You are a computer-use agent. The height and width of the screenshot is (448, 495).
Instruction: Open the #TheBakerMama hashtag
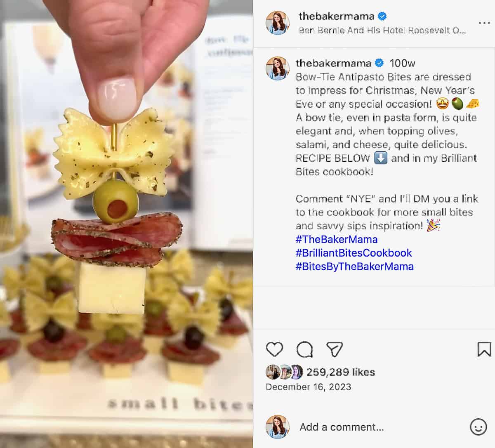point(337,239)
